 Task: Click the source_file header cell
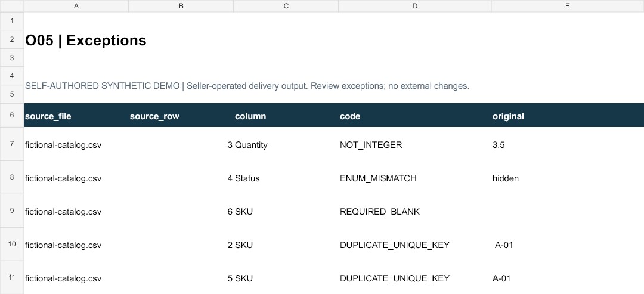point(76,115)
